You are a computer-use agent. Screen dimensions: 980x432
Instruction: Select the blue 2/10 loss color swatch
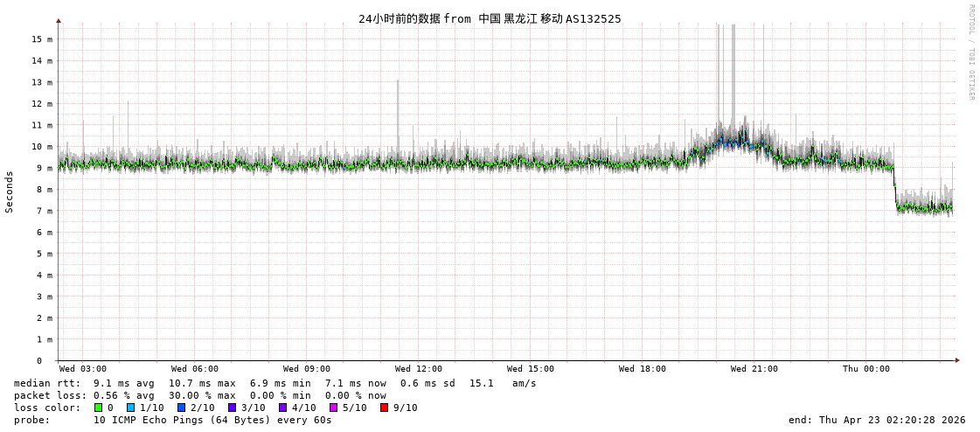click(181, 408)
